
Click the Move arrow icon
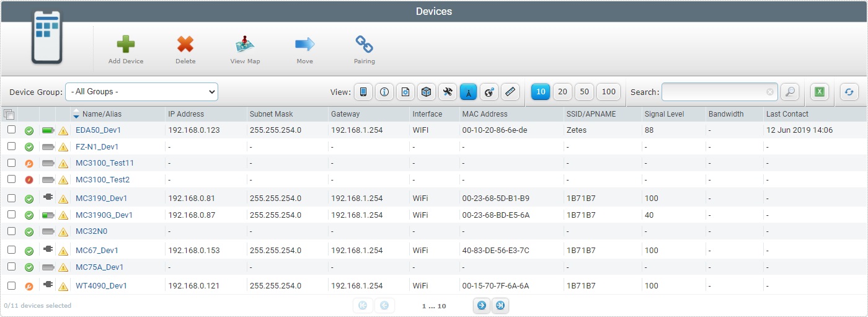pos(304,44)
